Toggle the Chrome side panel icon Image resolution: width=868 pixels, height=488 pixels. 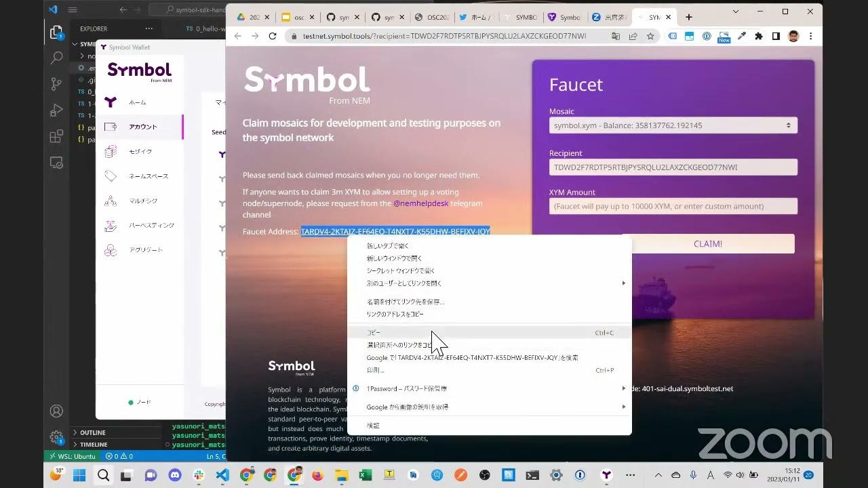776,36
